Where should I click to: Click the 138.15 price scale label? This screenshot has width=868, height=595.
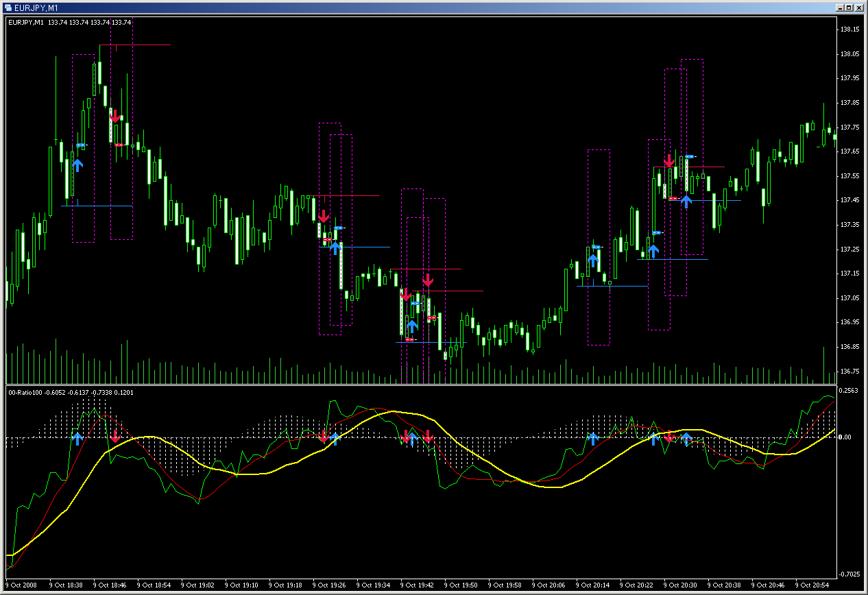pyautogui.click(x=850, y=29)
